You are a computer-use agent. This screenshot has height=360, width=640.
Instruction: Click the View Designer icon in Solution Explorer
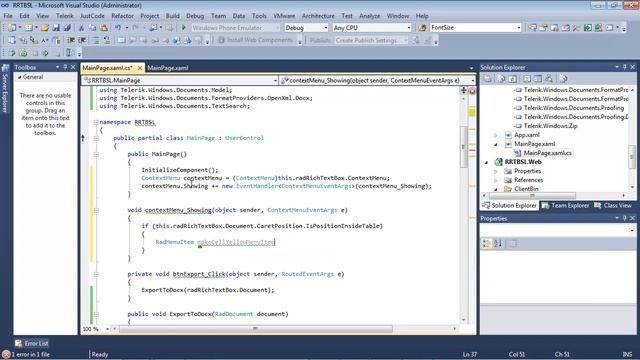tap(538, 79)
